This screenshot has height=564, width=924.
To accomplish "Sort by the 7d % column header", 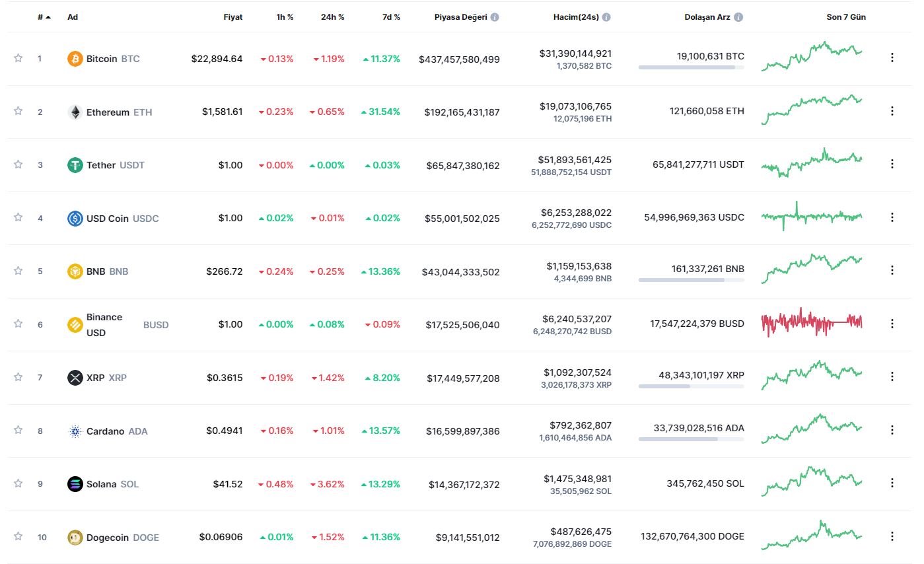I will 391,17.
